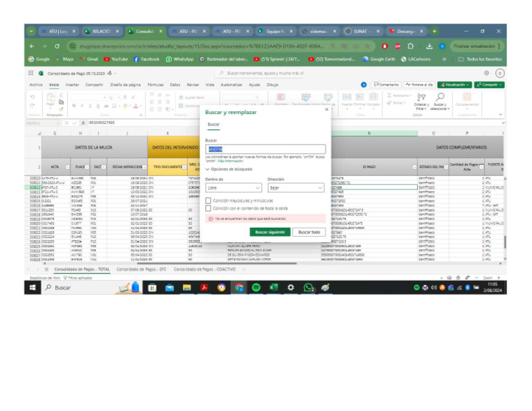Open Excel app from the taskbar

274,288
